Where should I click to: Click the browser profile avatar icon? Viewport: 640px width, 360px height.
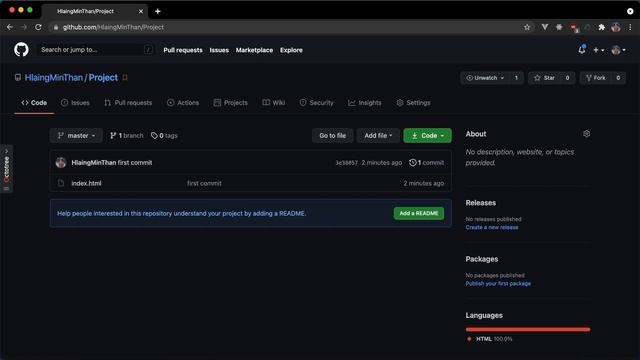tap(616, 27)
